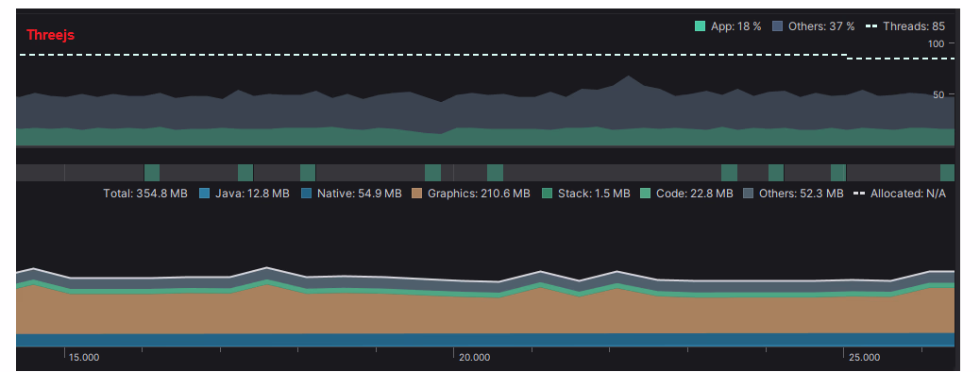Click the 'Total: 354.8 MB' text
980x372 pixels.
point(145,194)
